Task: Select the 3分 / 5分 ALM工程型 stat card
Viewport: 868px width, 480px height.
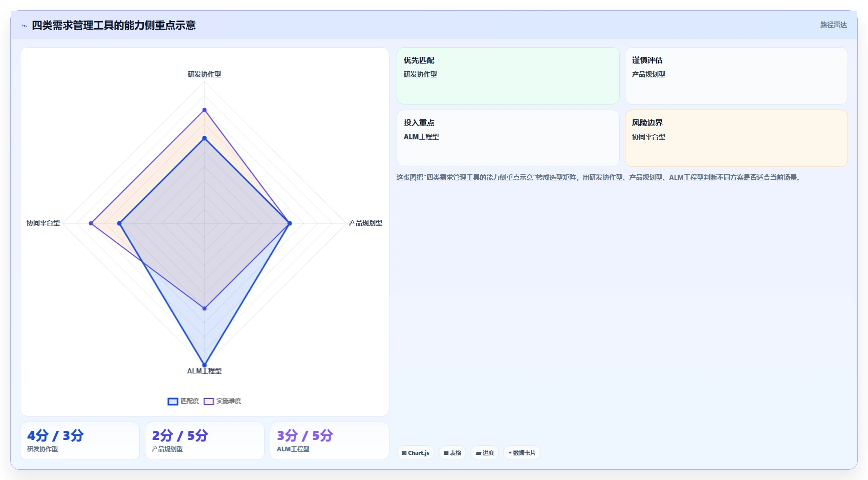Action: click(x=330, y=441)
